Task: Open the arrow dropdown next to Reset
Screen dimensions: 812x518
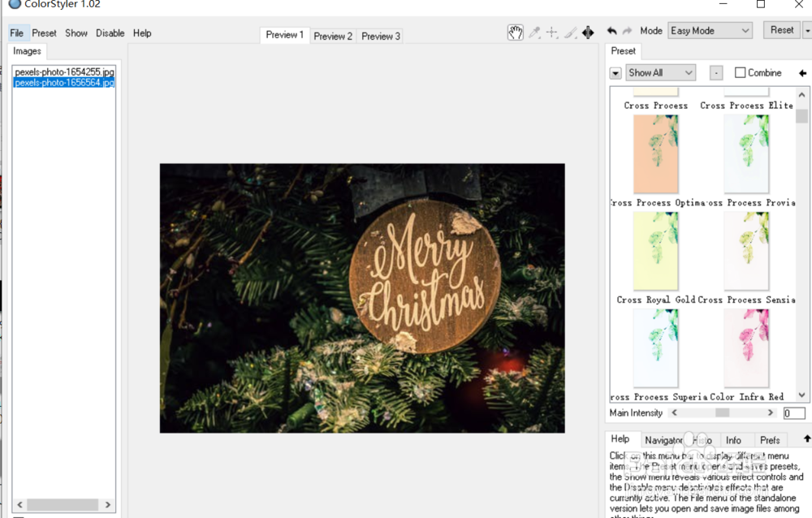Action: click(807, 31)
